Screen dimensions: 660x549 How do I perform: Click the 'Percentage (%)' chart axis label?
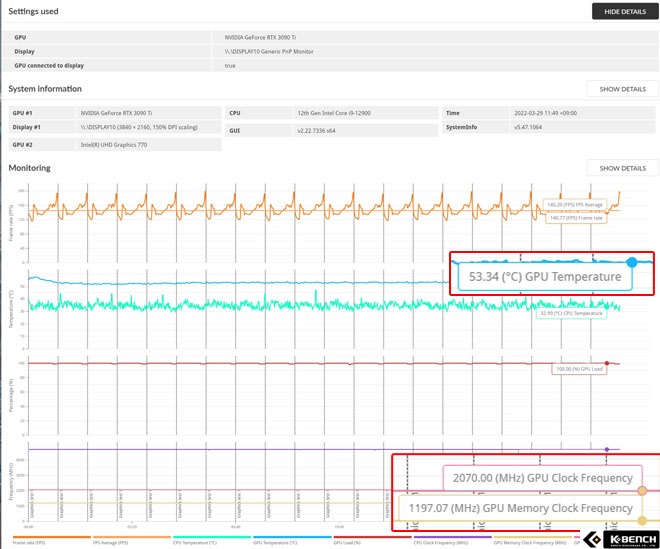pos(11,395)
